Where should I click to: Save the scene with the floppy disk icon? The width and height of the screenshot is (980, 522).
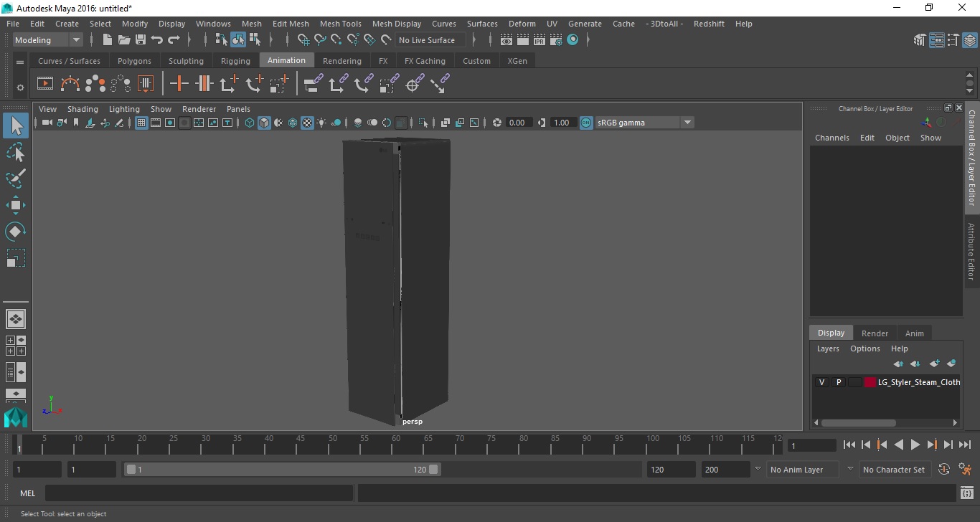141,40
